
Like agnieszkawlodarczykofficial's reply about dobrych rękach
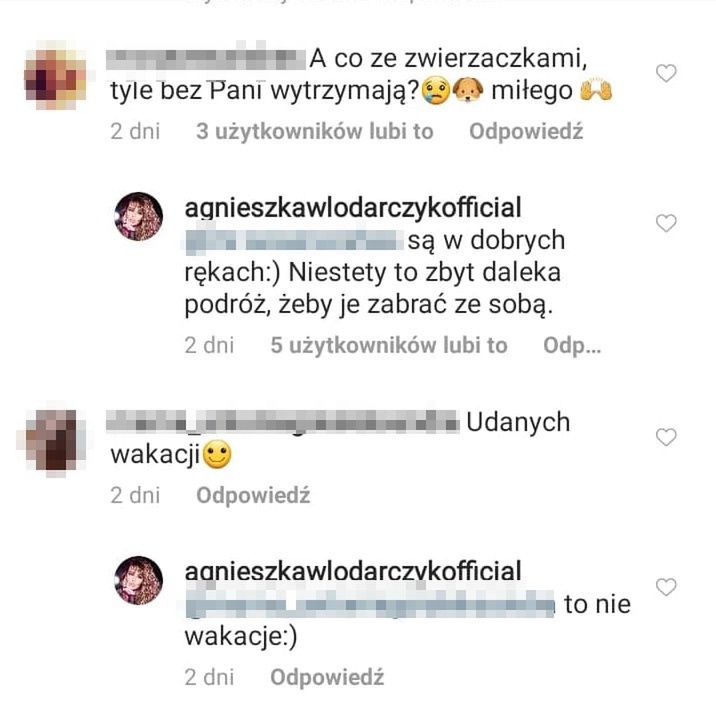pyautogui.click(x=666, y=223)
